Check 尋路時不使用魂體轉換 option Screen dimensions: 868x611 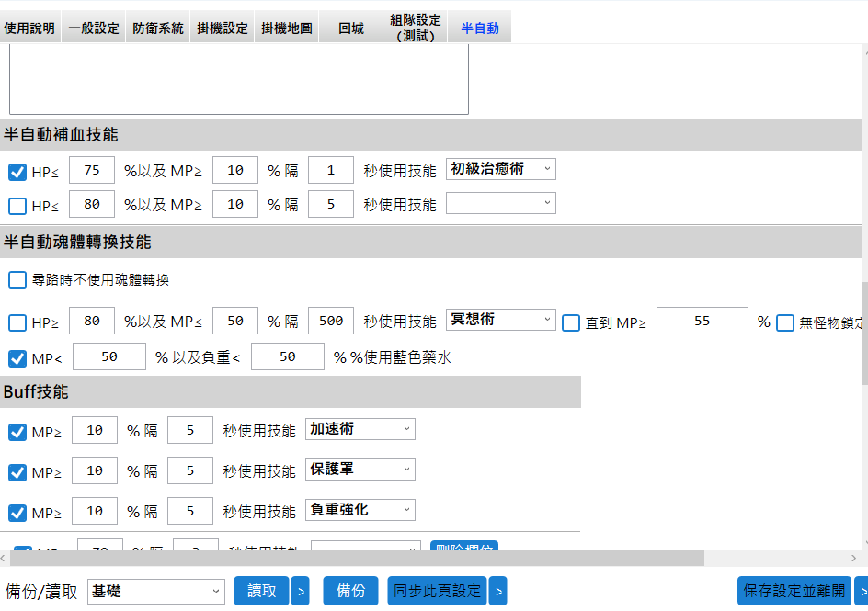pyautogui.click(x=17, y=280)
